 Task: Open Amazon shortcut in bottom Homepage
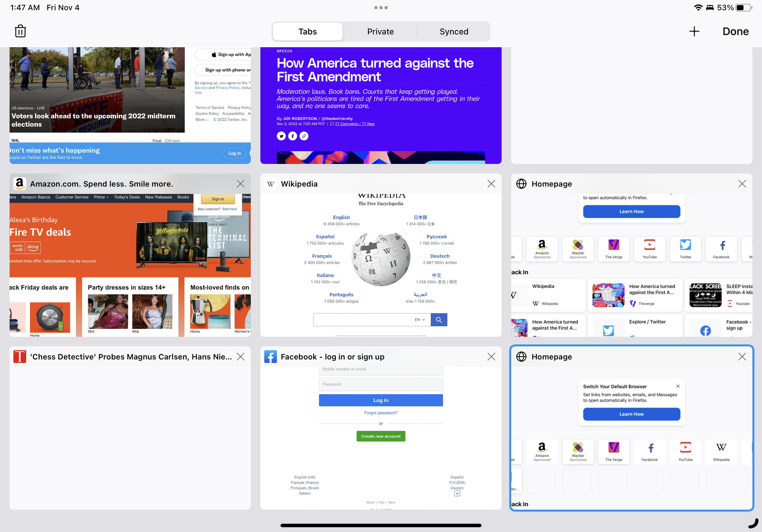click(542, 451)
